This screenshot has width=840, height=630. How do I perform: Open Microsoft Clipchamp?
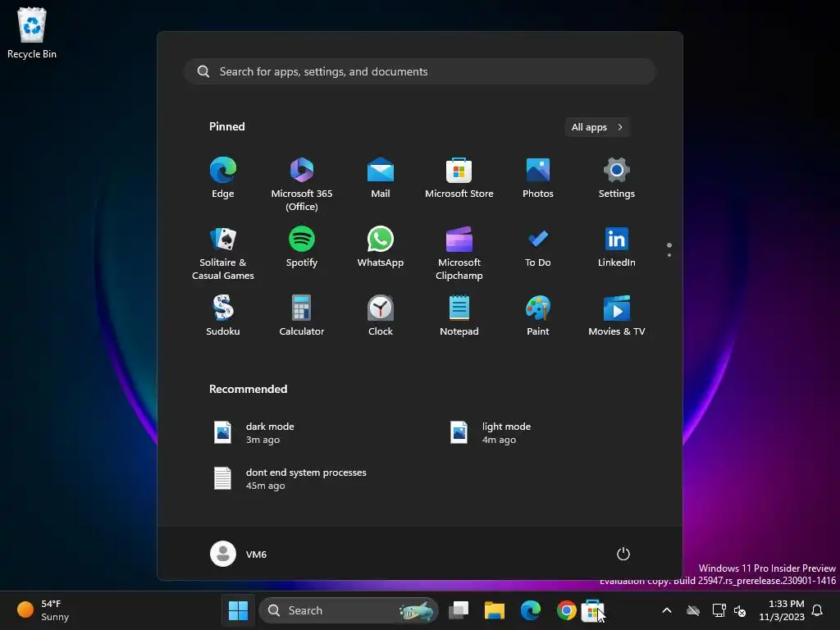(459, 253)
